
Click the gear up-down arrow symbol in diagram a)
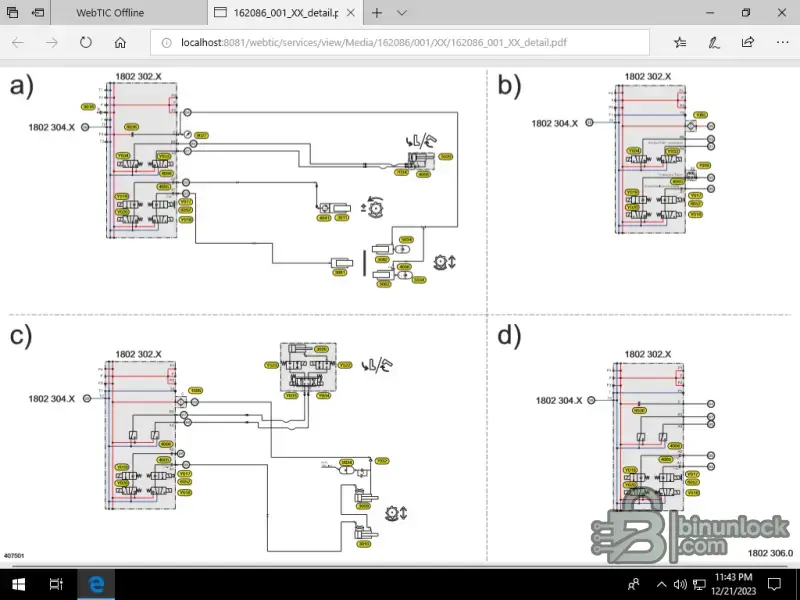(x=444, y=262)
